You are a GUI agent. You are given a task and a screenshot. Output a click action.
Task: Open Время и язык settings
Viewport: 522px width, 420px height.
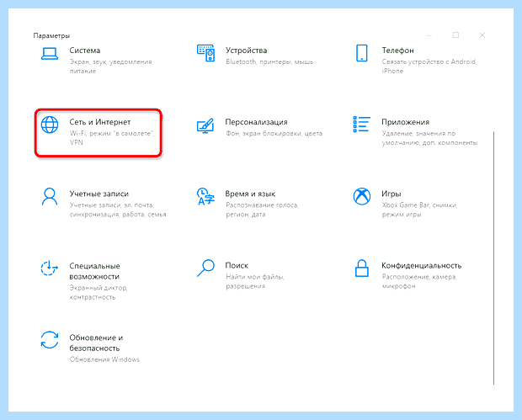tap(250, 194)
